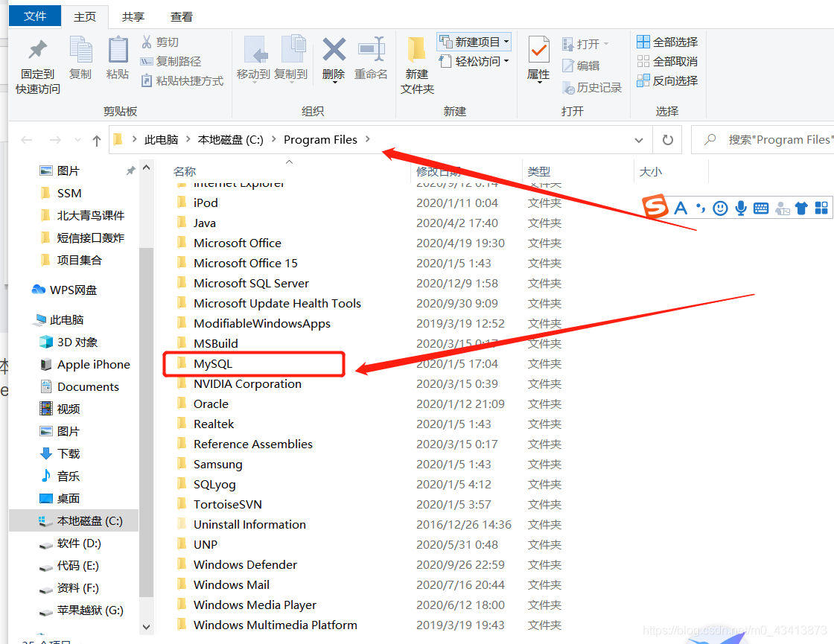Viewport: 834px width, 644px height.
Task: Click the Forward navigation arrow
Action: [x=55, y=140]
